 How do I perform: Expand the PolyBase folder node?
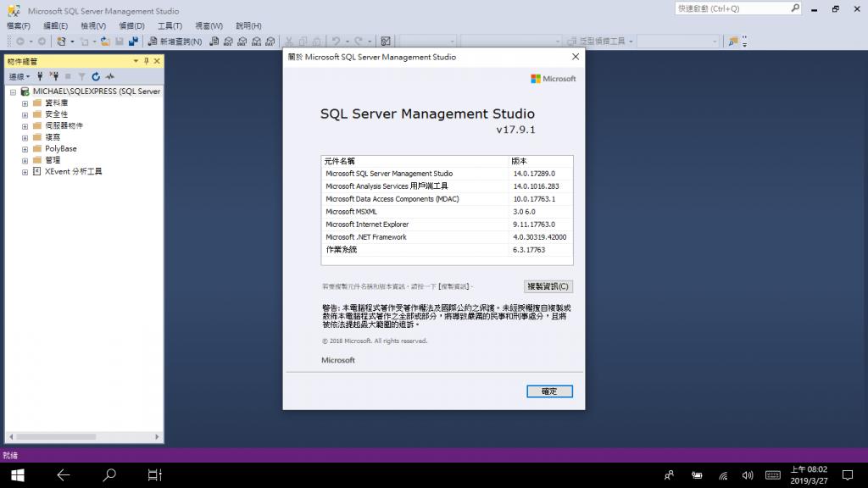point(25,149)
